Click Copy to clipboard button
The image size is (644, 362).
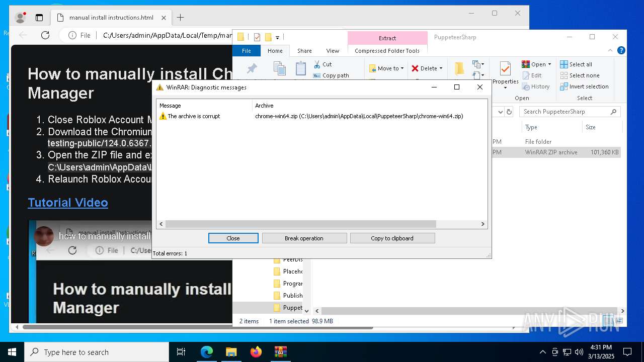point(392,238)
